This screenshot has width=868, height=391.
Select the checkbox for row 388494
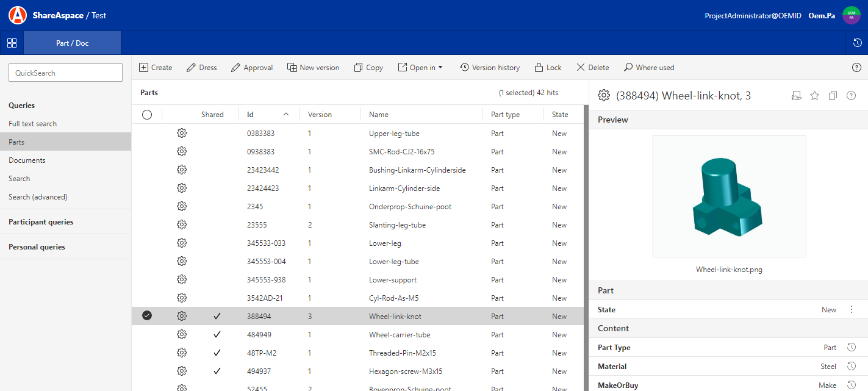(146, 316)
